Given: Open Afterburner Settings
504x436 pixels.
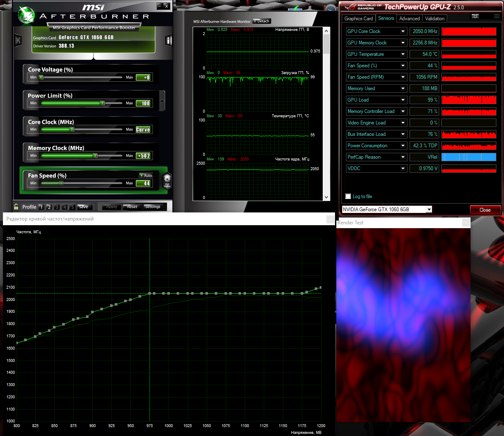Looking at the screenshot, I should (152, 207).
